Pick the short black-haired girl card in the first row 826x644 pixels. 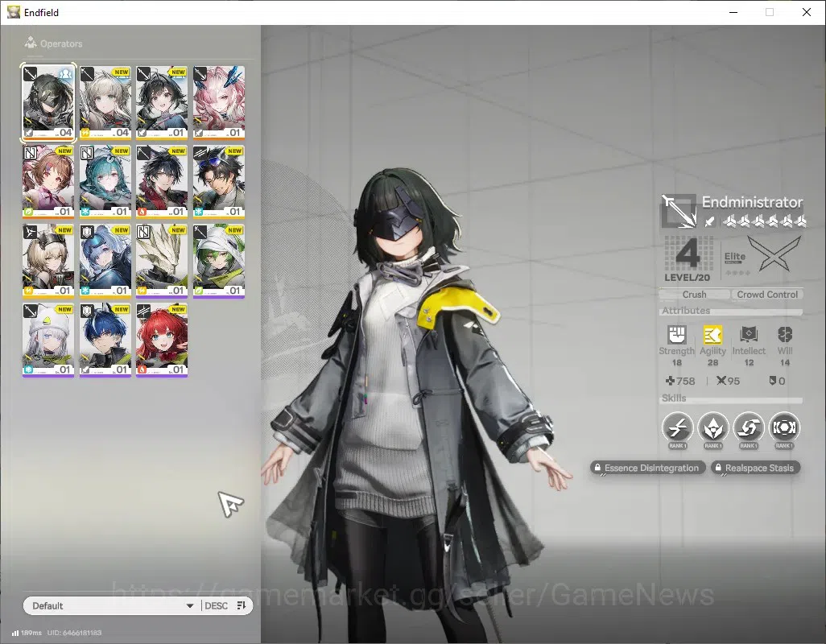pyautogui.click(x=162, y=103)
